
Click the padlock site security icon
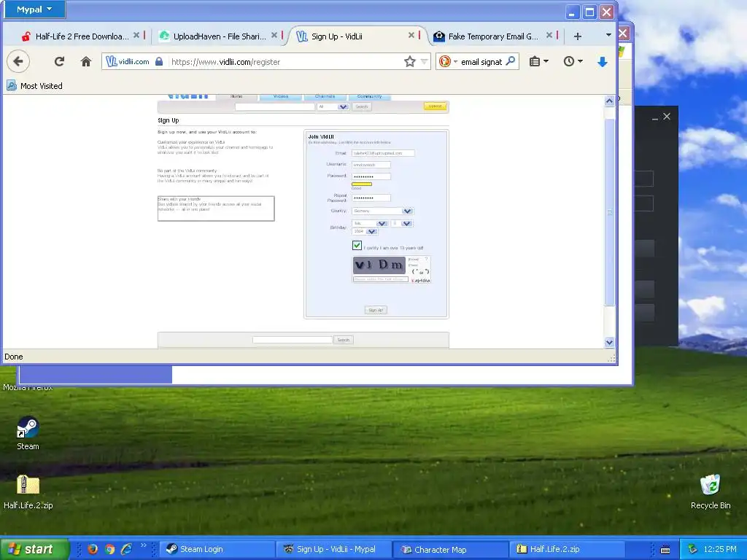(x=159, y=61)
